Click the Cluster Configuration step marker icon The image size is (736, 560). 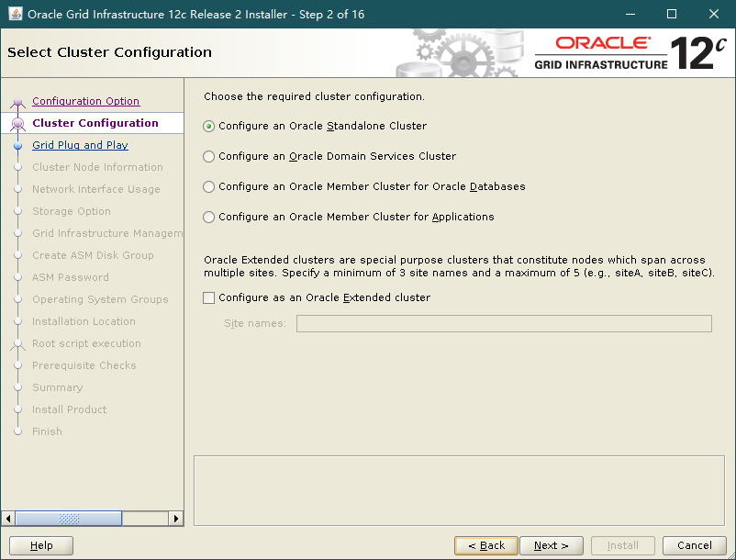17,123
